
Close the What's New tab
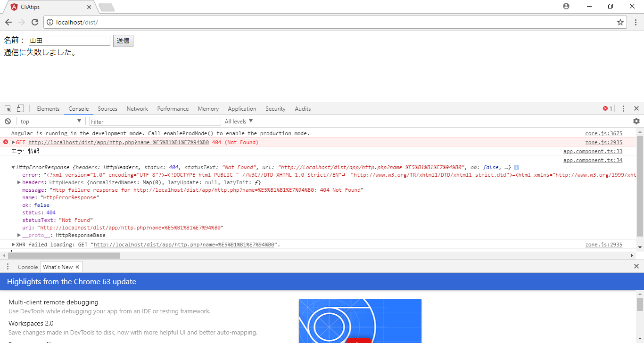click(77, 267)
